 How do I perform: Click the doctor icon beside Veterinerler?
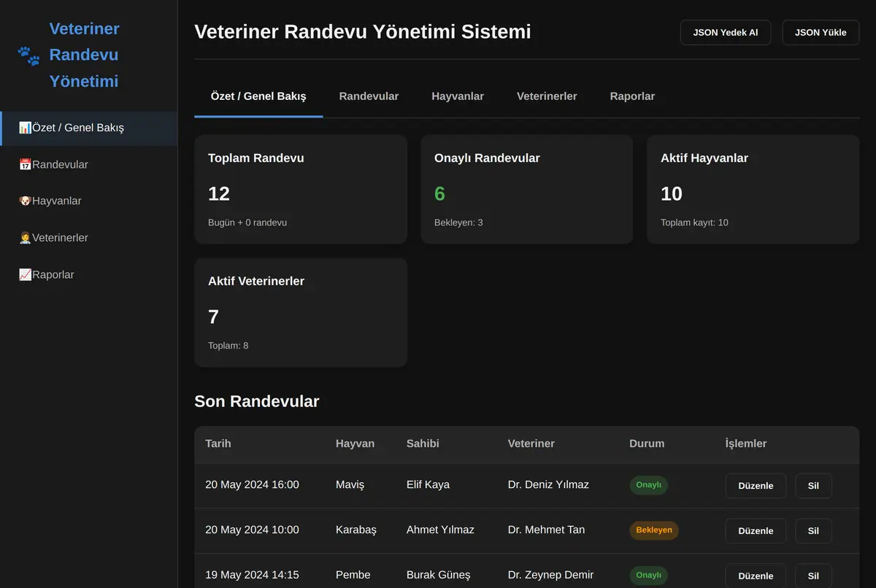(25, 238)
